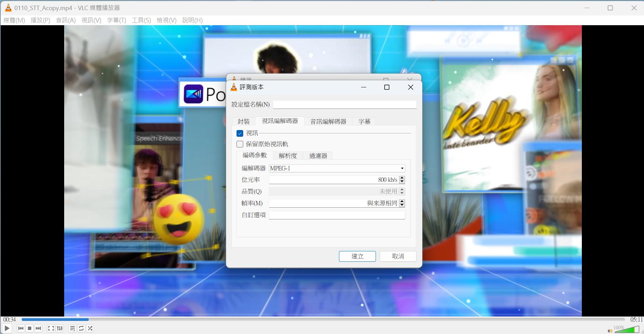Skip to next media item

pyautogui.click(x=38, y=328)
